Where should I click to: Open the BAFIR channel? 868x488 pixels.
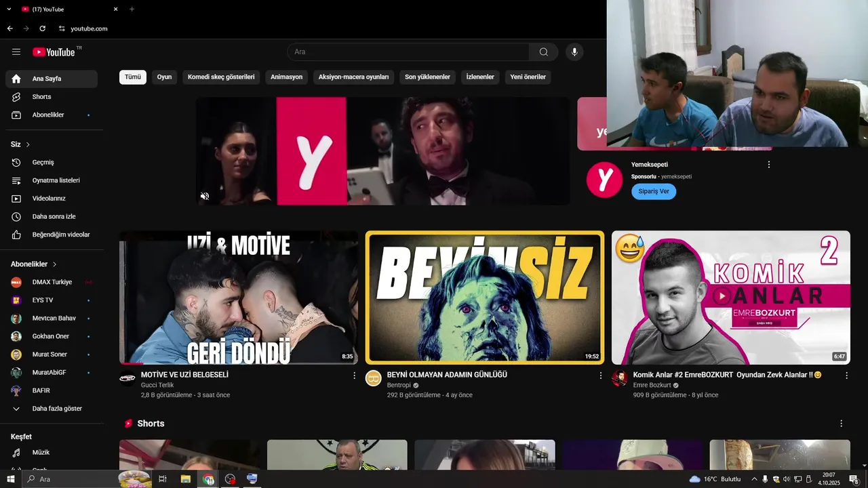(52, 390)
